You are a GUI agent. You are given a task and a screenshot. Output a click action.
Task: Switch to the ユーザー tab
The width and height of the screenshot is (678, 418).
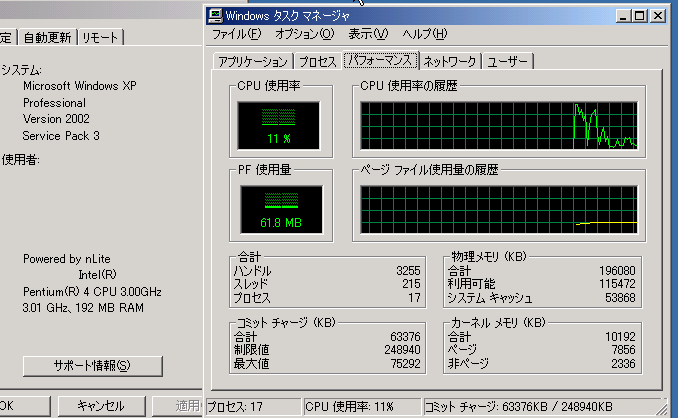coord(507,61)
